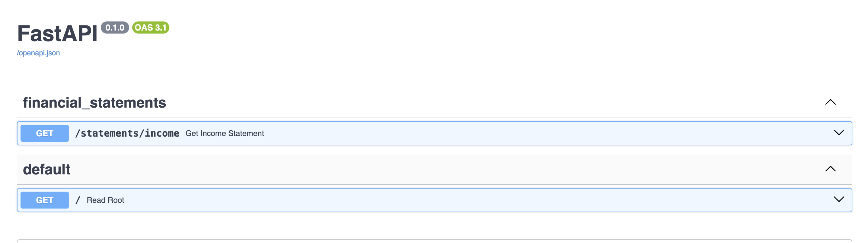The width and height of the screenshot is (868, 243).
Task: Click empty middle of default header bar
Action: pos(438,170)
